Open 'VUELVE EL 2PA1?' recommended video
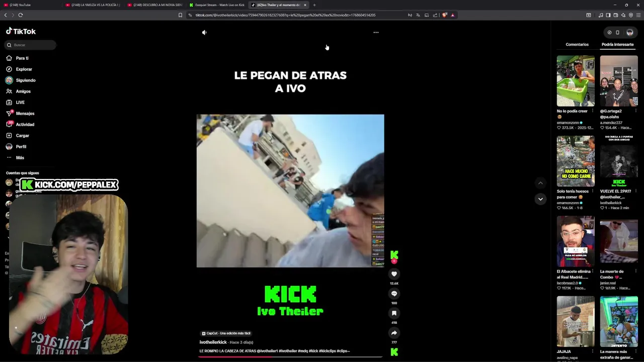 (619, 161)
